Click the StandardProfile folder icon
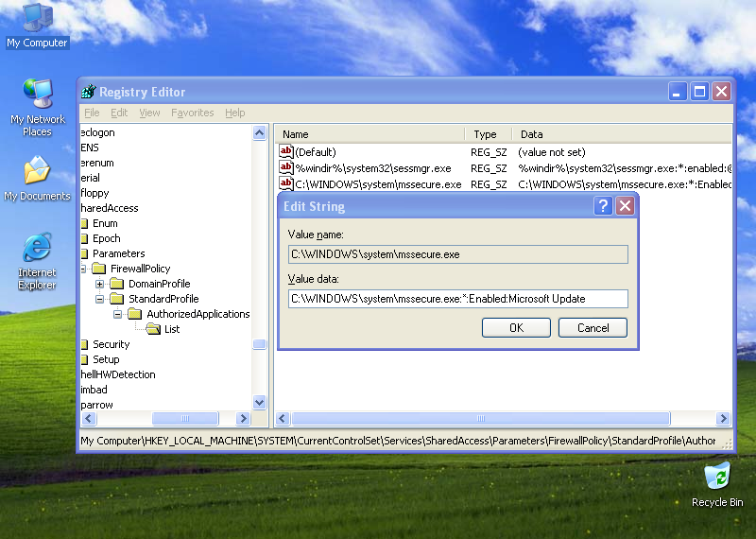756x539 pixels. point(116,299)
